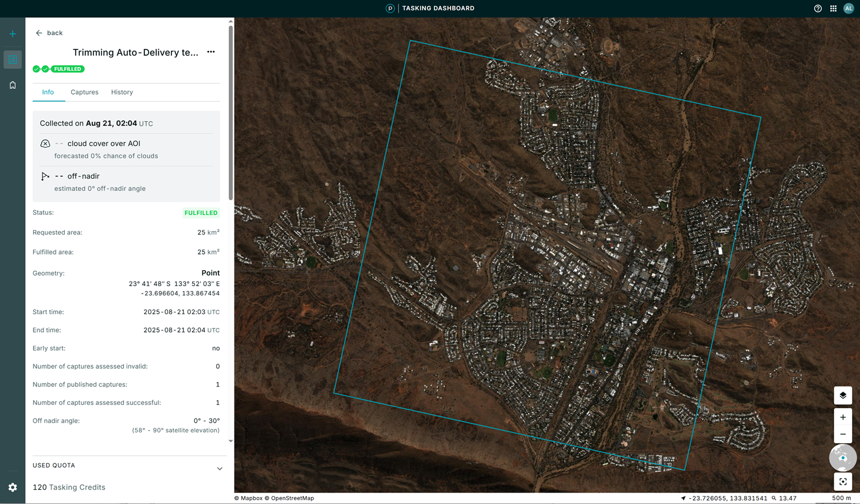Image resolution: width=860 pixels, height=504 pixels.
Task: Zoom in on the map
Action: click(843, 417)
